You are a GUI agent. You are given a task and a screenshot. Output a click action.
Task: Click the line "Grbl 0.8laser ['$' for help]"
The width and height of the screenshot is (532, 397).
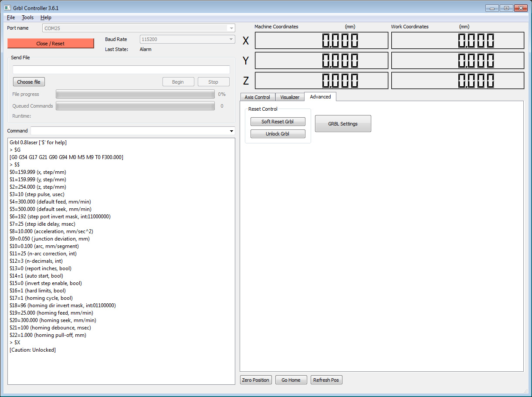[x=38, y=143]
